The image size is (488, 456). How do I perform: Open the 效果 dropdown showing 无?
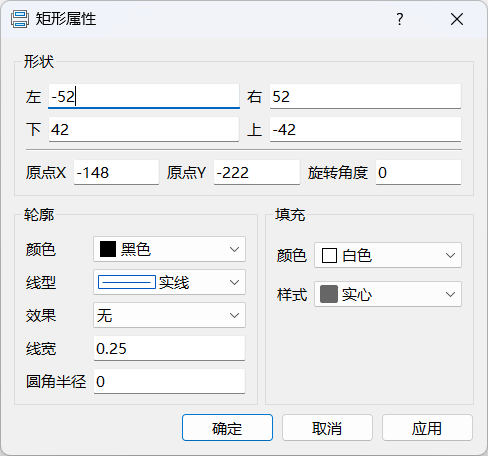click(x=169, y=315)
